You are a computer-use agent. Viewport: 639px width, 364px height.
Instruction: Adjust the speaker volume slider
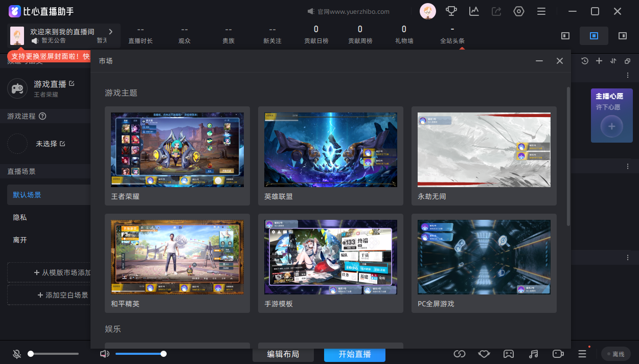tap(141, 354)
